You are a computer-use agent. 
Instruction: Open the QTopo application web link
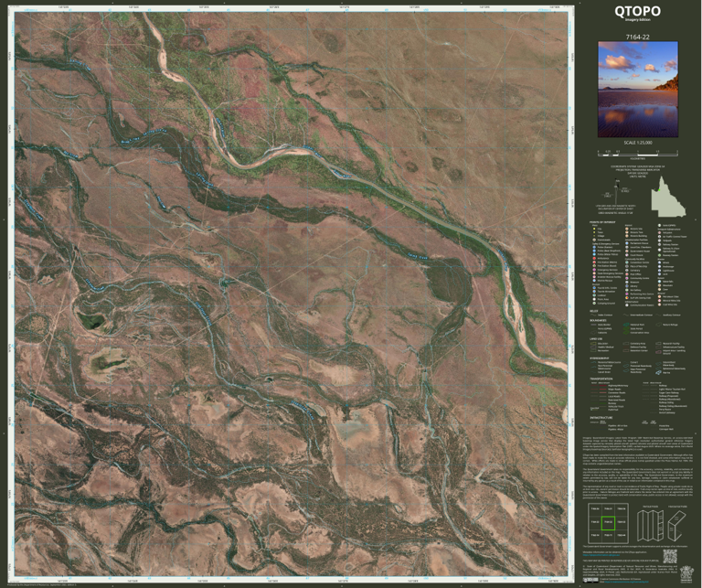(601, 555)
